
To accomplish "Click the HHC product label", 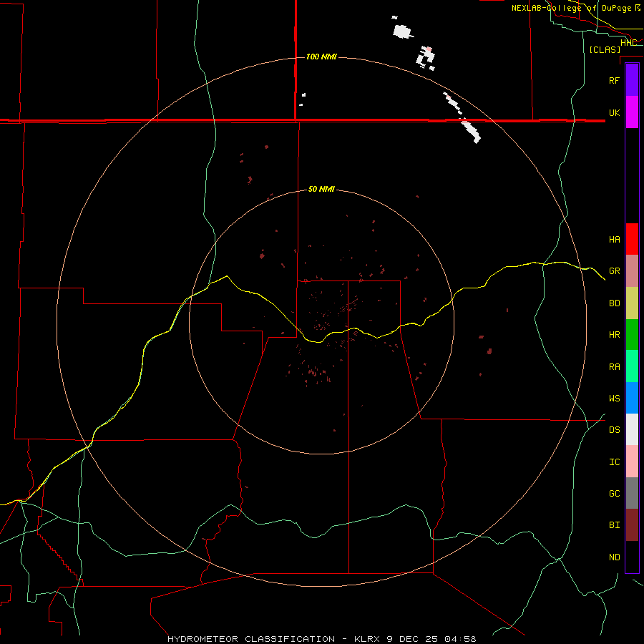I will (629, 43).
